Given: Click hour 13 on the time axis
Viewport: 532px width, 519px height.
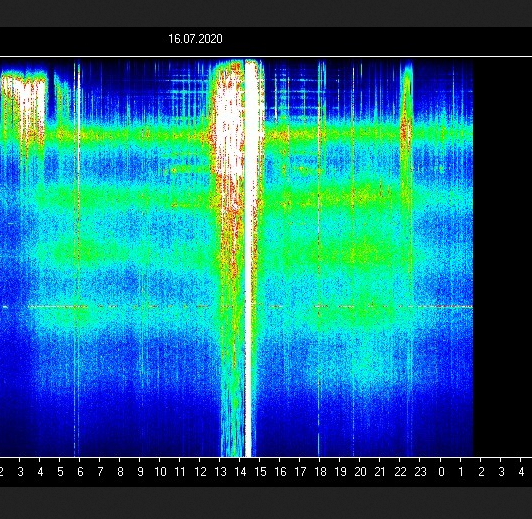Looking at the screenshot, I should [x=220, y=472].
